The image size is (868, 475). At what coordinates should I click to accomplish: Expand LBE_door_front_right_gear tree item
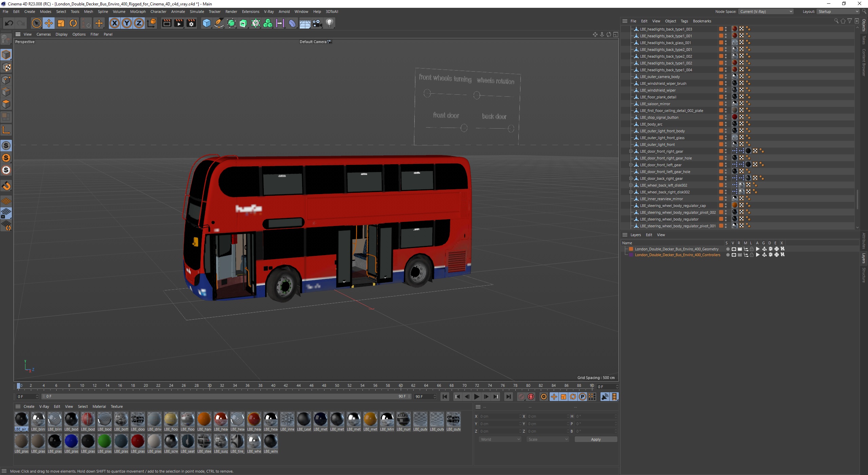tap(631, 151)
